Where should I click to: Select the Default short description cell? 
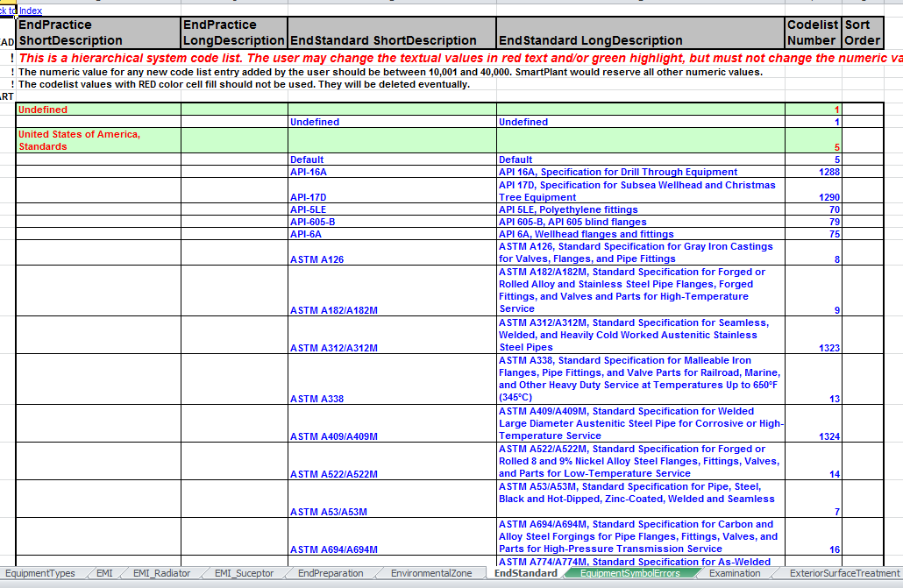(x=392, y=159)
